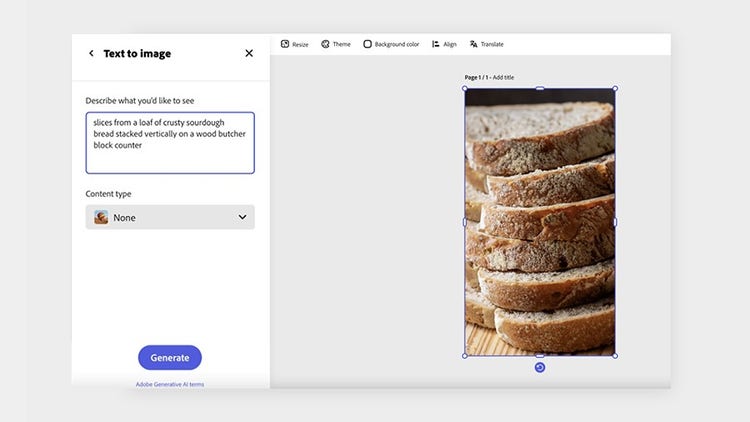Click Add title next to the page label

point(503,77)
